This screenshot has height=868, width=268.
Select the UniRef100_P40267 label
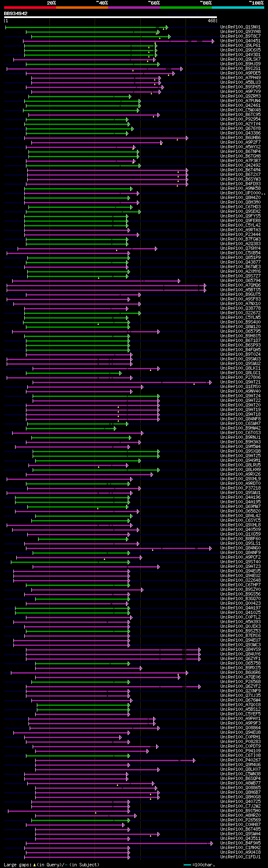(240, 760)
